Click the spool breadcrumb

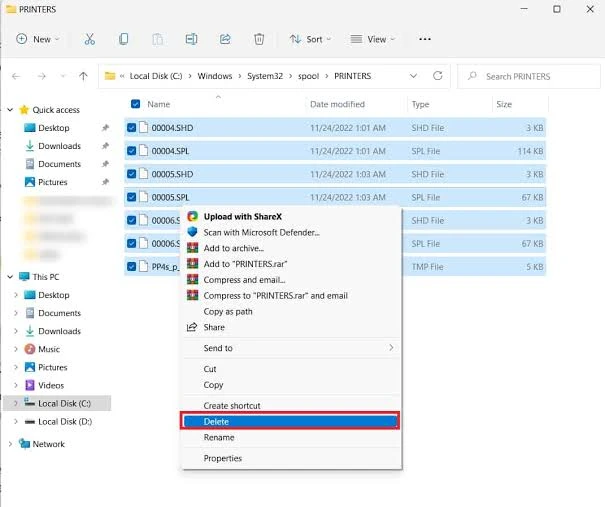[x=308, y=76]
